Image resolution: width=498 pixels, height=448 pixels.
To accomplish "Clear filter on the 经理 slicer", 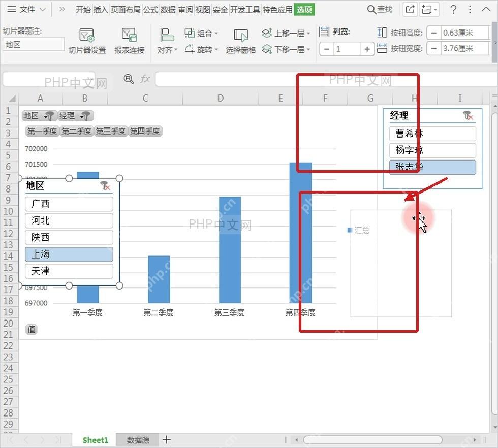I will pos(468,116).
